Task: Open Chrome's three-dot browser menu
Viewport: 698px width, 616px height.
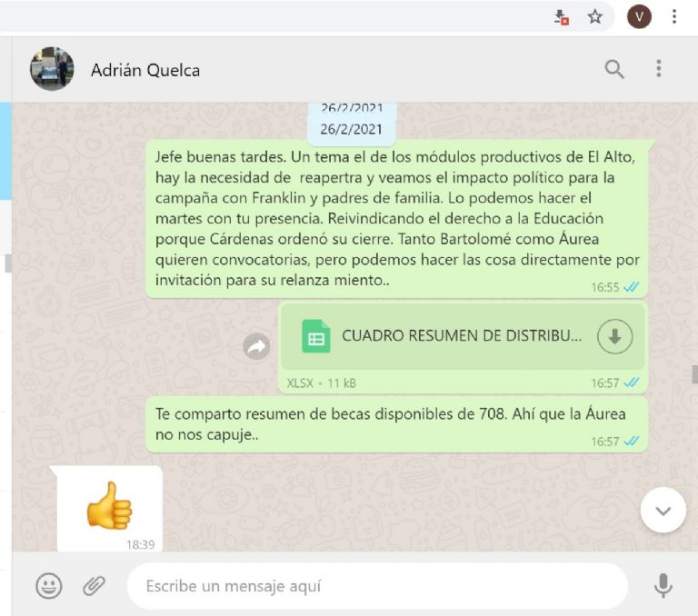Action: coord(674,17)
